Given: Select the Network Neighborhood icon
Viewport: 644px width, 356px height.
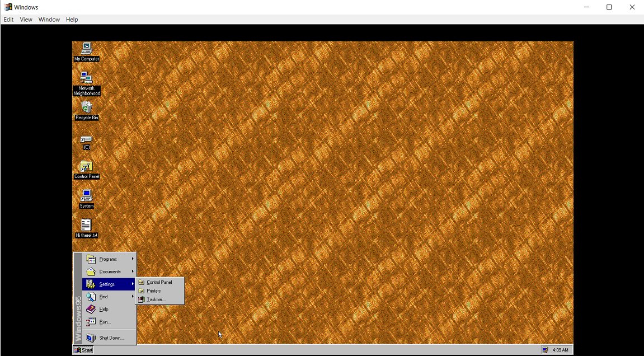Looking at the screenshot, I should pyautogui.click(x=86, y=84).
